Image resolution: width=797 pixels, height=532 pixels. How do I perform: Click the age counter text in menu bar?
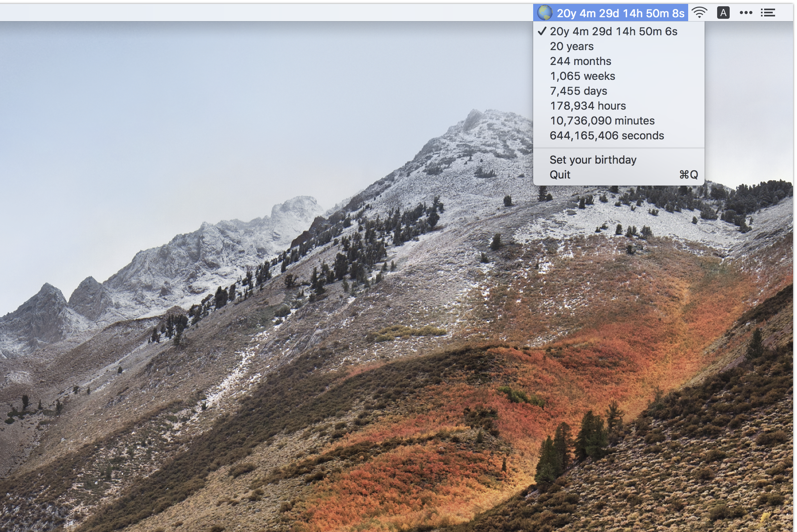click(620, 13)
